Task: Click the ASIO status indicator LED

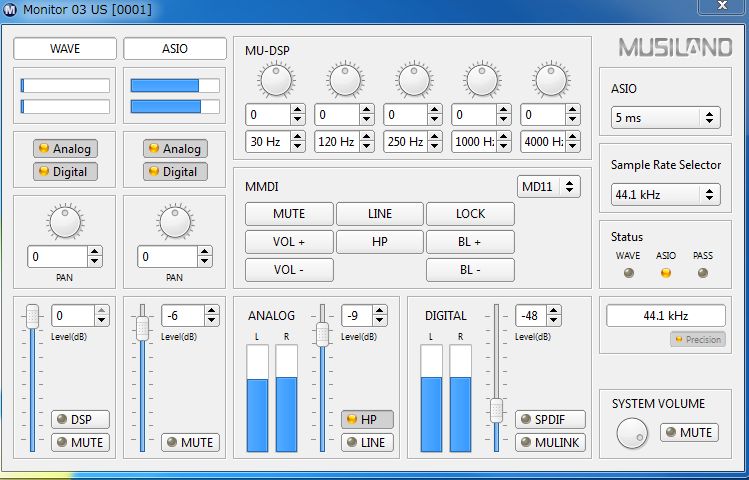Action: (665, 273)
